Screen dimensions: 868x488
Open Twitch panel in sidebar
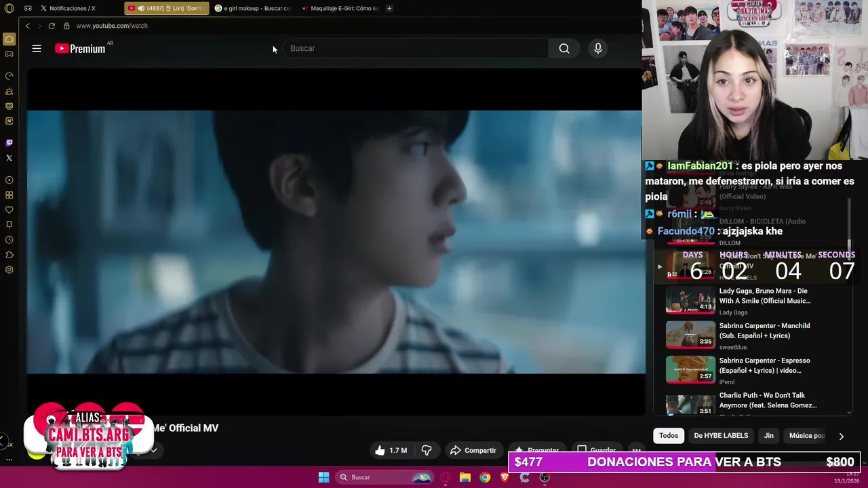click(x=9, y=143)
